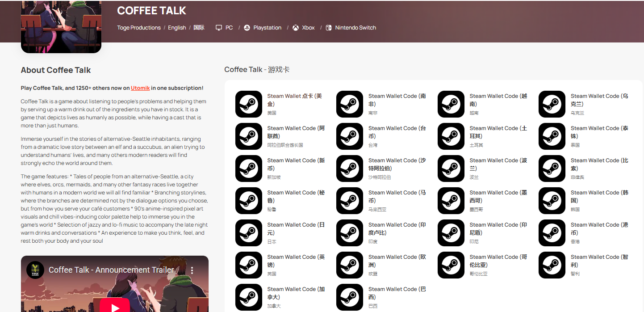Click Steam icon for Steam Wallet 美金 card

click(249, 104)
